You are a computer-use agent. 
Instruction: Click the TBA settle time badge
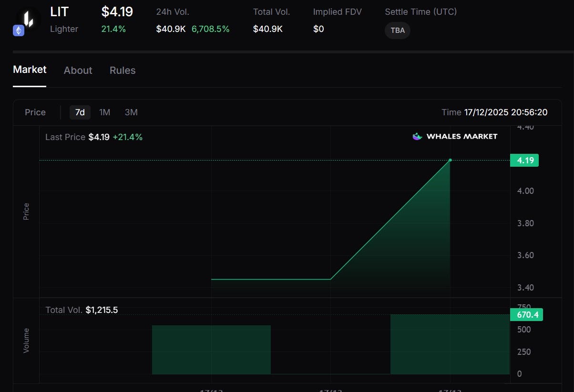(397, 30)
